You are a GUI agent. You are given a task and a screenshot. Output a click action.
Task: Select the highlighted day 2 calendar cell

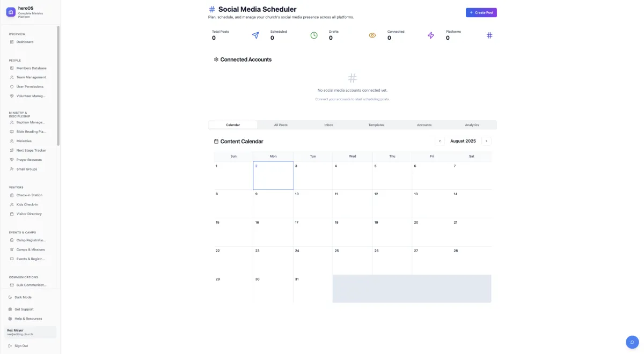[273, 175]
